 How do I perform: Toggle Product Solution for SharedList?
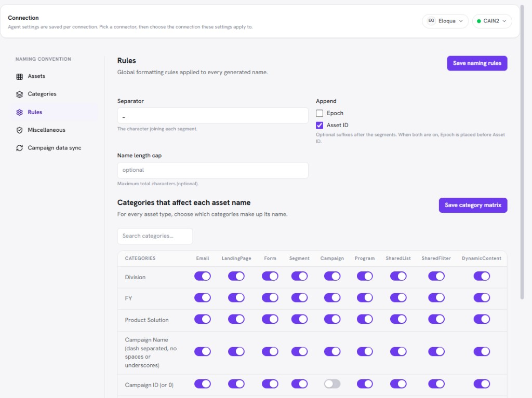point(398,319)
